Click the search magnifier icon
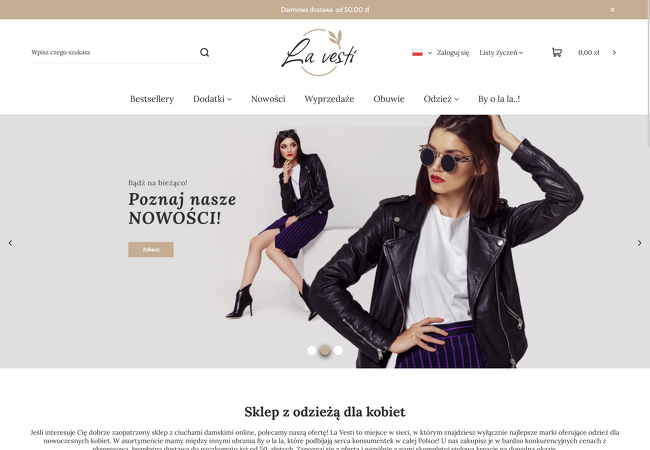Screen dimensions: 650x450 point(204,52)
